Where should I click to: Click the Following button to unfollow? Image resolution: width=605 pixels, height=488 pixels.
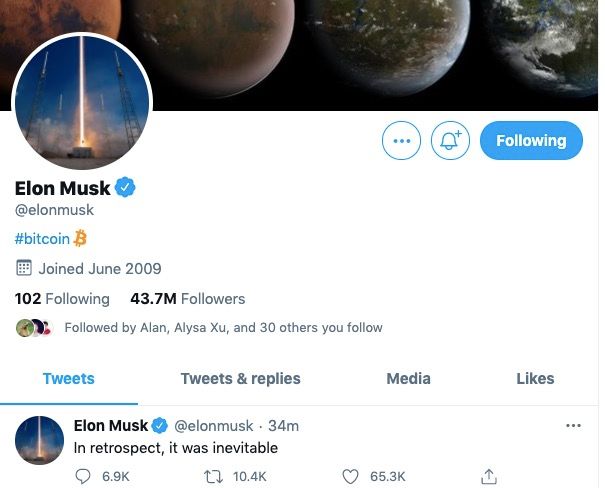coord(530,141)
